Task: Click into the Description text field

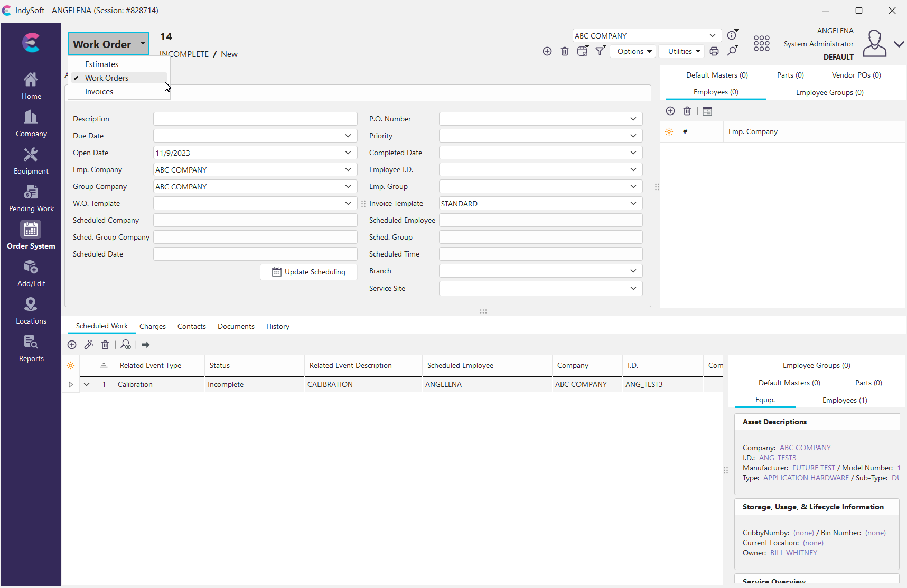Action: point(255,119)
